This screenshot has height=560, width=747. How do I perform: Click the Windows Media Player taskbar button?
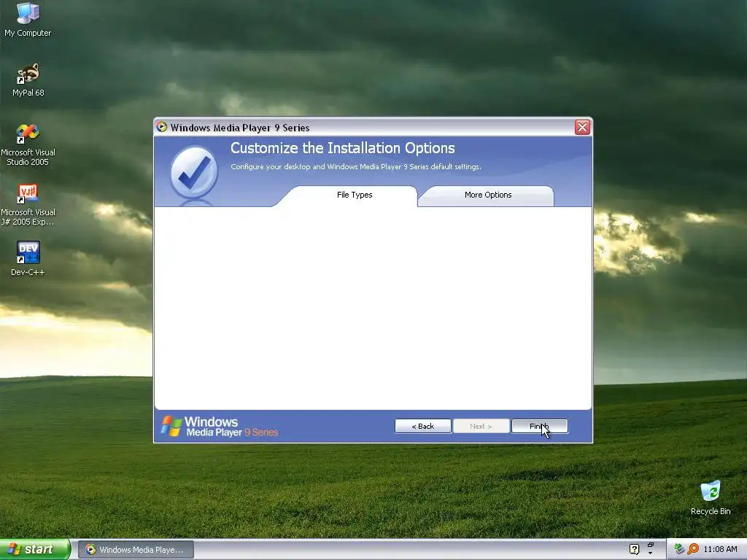(x=136, y=550)
